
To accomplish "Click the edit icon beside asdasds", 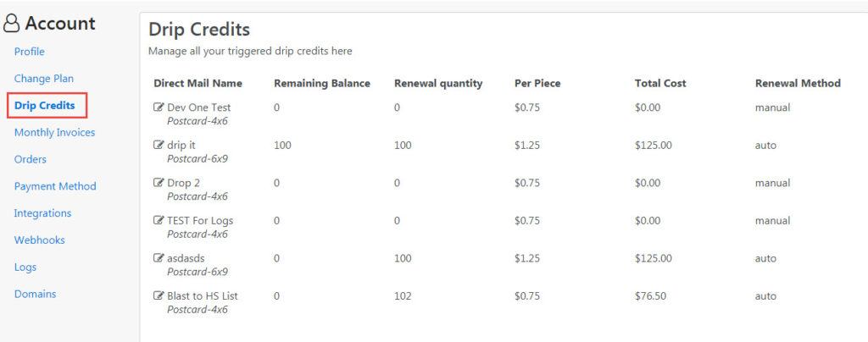I will click(159, 257).
